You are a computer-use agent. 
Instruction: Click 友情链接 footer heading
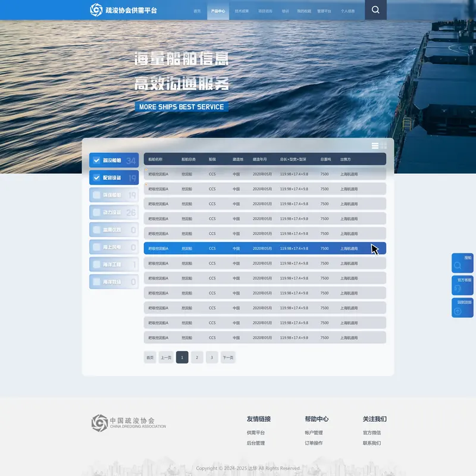coord(258,419)
